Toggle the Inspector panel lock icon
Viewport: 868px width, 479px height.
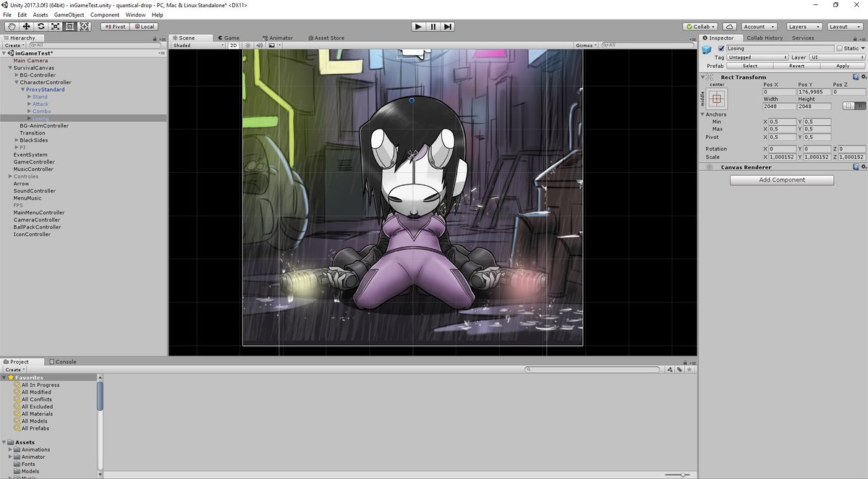point(856,38)
